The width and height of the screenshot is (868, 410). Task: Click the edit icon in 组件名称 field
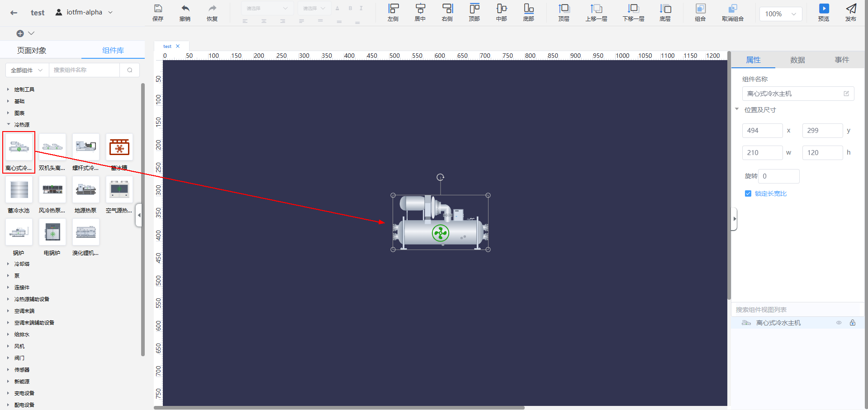click(846, 94)
